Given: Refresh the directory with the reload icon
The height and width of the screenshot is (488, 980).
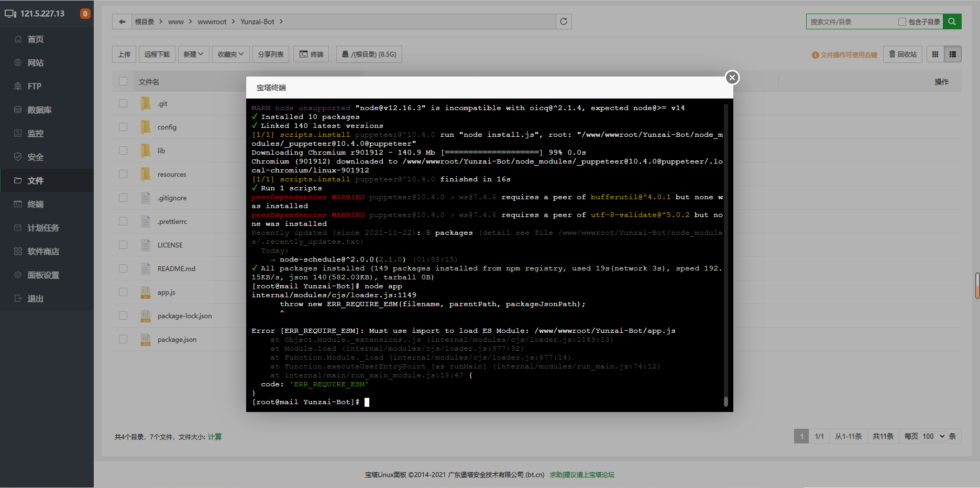Looking at the screenshot, I should (564, 21).
